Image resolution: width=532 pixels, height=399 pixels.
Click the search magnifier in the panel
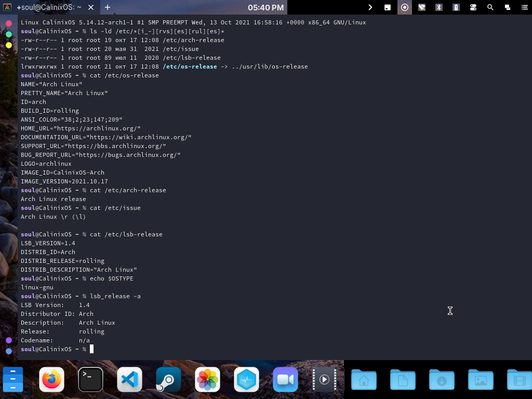point(490,7)
